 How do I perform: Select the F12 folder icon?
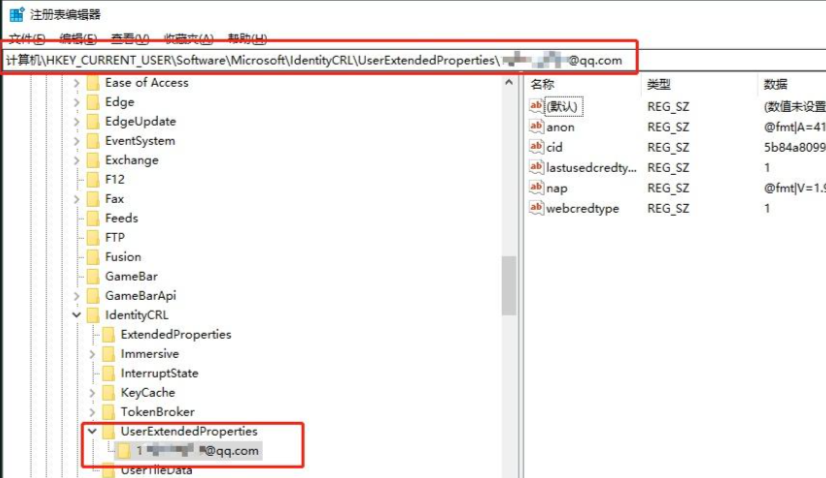click(x=93, y=180)
